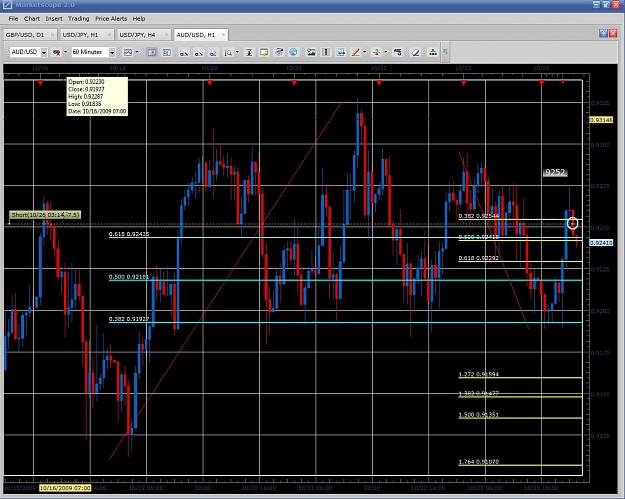Expand the 60 Minutes timeframe dropdown
This screenshot has width=625, height=499.
tap(112, 52)
